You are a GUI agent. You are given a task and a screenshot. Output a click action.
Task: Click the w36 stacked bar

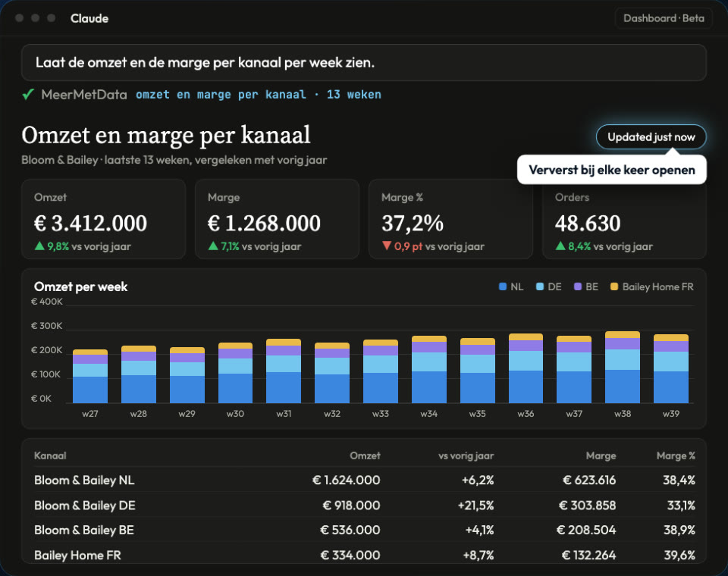526,368
